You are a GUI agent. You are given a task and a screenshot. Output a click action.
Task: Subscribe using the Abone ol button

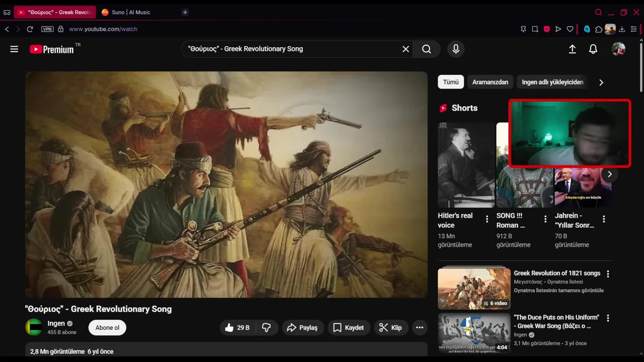pos(107,327)
